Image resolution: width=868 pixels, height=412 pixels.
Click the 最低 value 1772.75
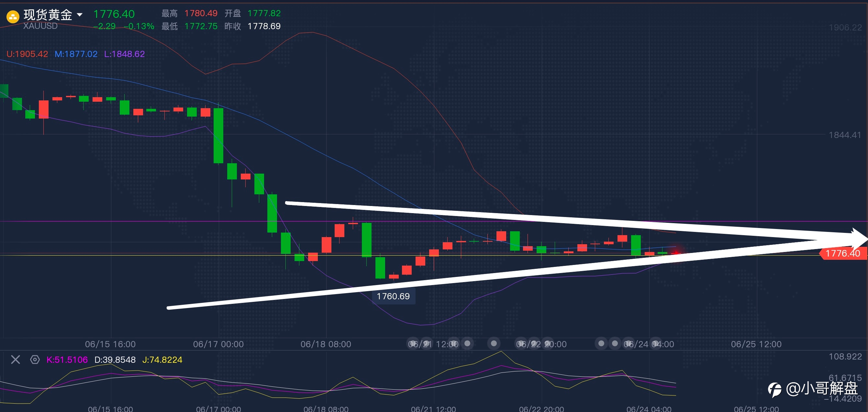[x=201, y=26]
